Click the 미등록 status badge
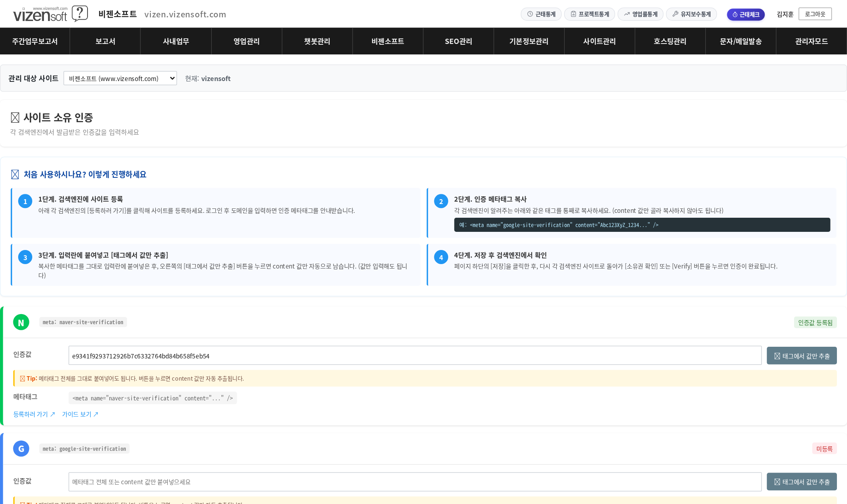Screen dimensions: 847x504 (x=824, y=449)
